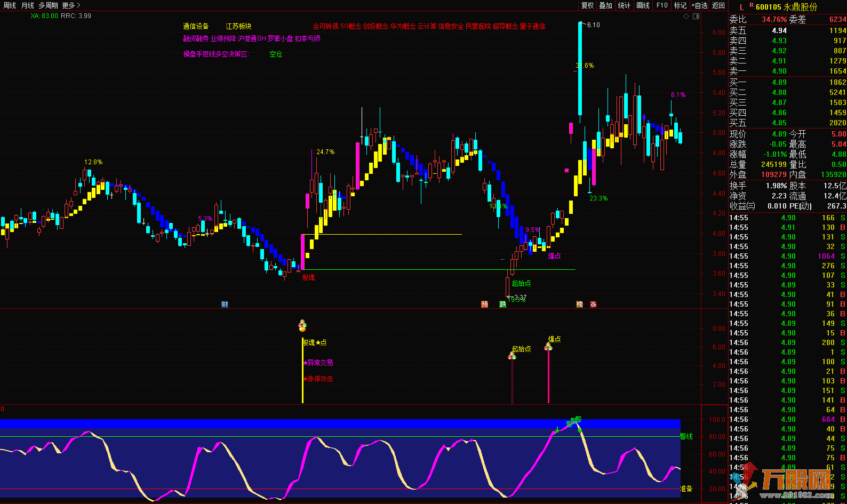This screenshot has height=504, width=847.
Task: Click the diamond icon at chart top-right
Action: coord(686,17)
